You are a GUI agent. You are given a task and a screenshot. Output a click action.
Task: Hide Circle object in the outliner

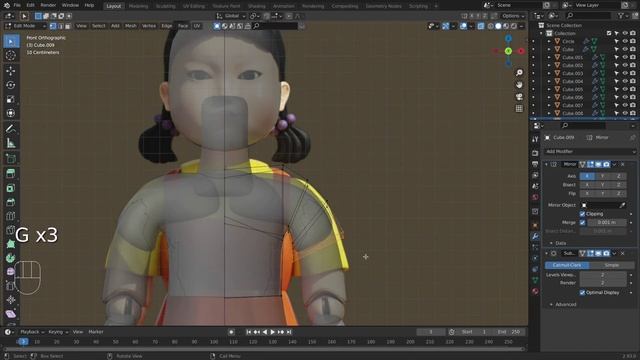click(625, 41)
